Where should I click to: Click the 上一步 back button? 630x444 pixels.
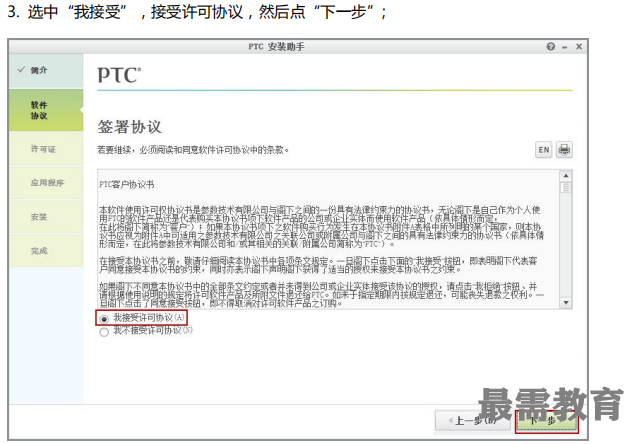tap(472, 421)
